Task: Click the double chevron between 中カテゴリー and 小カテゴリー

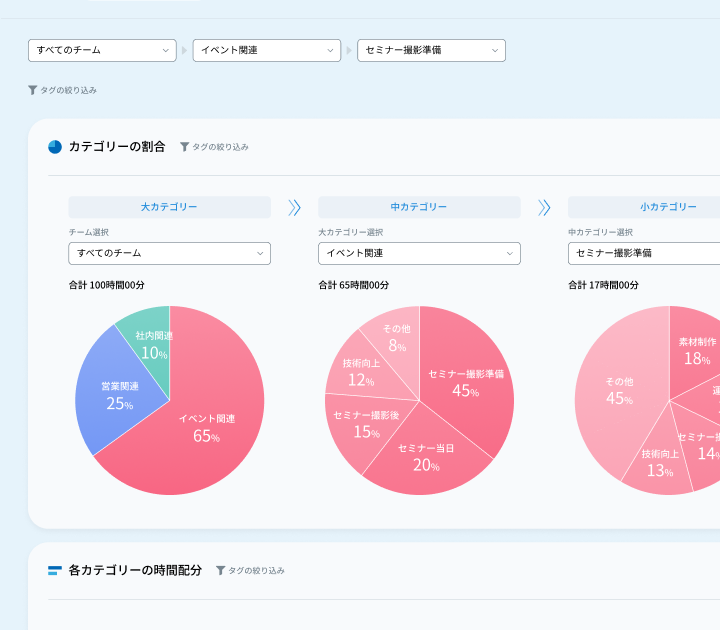Action: [544, 208]
